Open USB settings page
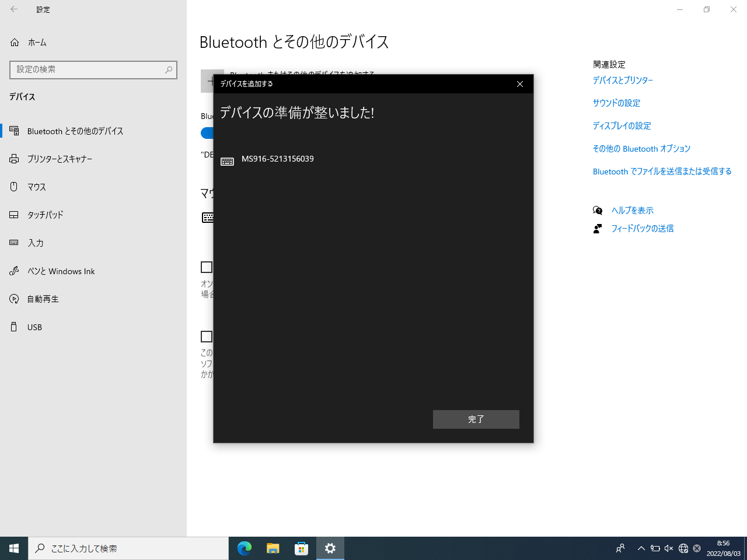Viewport: 747px width, 560px height. [35, 327]
